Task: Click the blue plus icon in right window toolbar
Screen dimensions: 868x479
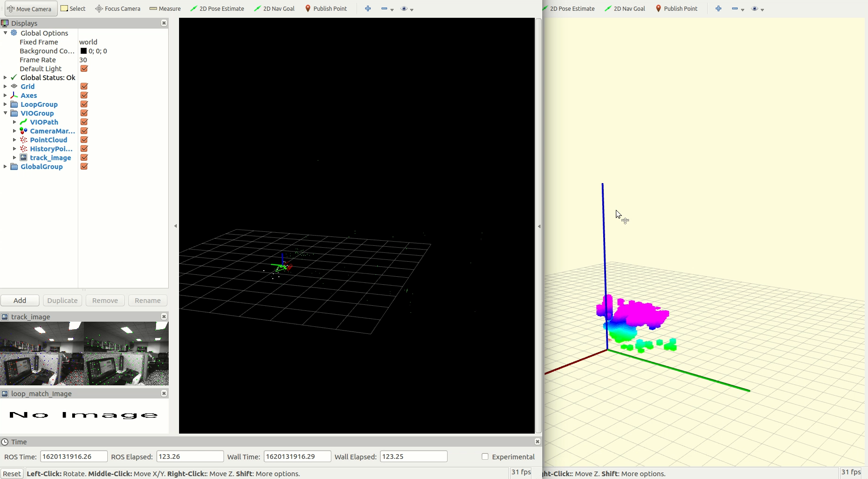Action: click(x=718, y=8)
